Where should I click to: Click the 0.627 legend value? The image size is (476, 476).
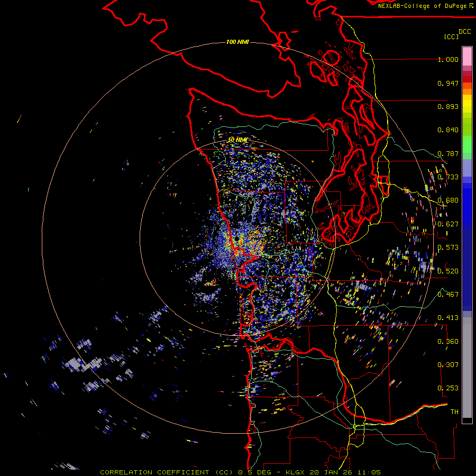click(x=448, y=224)
